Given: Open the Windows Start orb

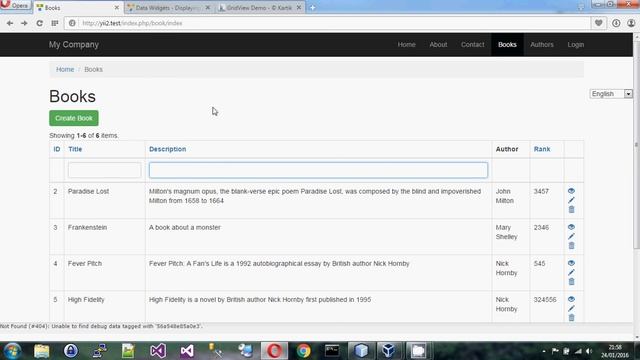Looking at the screenshot, I should [x=12, y=351].
